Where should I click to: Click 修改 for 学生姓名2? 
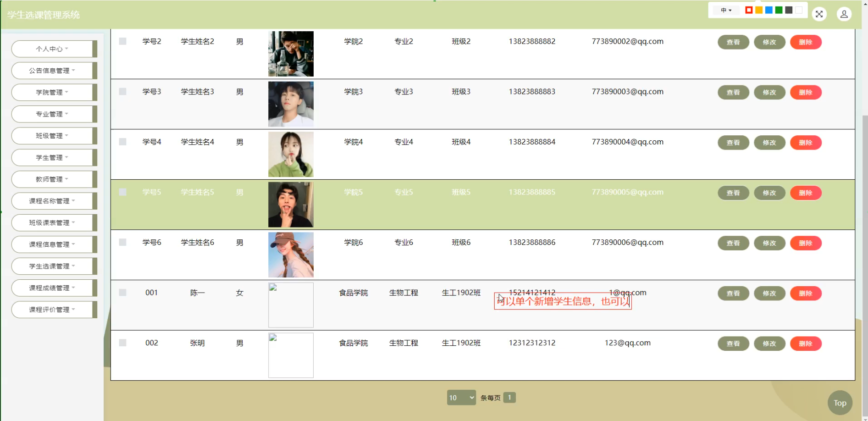769,42
